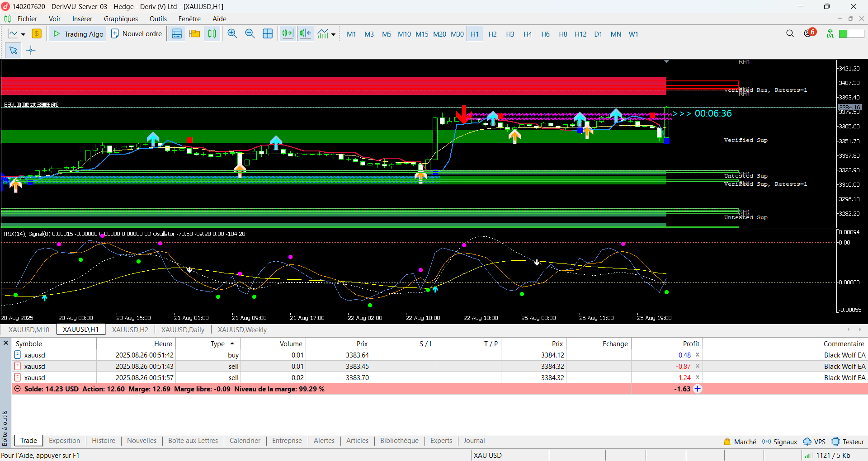Open the indicators list icon

(x=323, y=34)
